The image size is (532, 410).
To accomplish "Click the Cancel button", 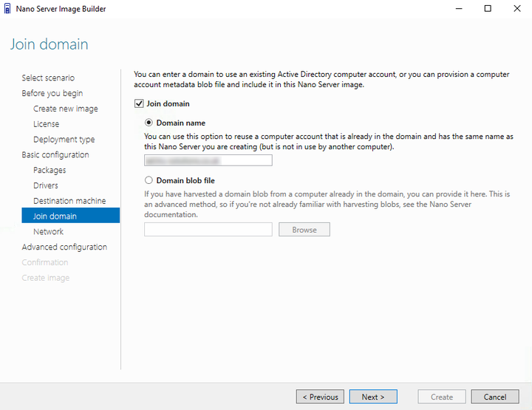I will (x=495, y=397).
